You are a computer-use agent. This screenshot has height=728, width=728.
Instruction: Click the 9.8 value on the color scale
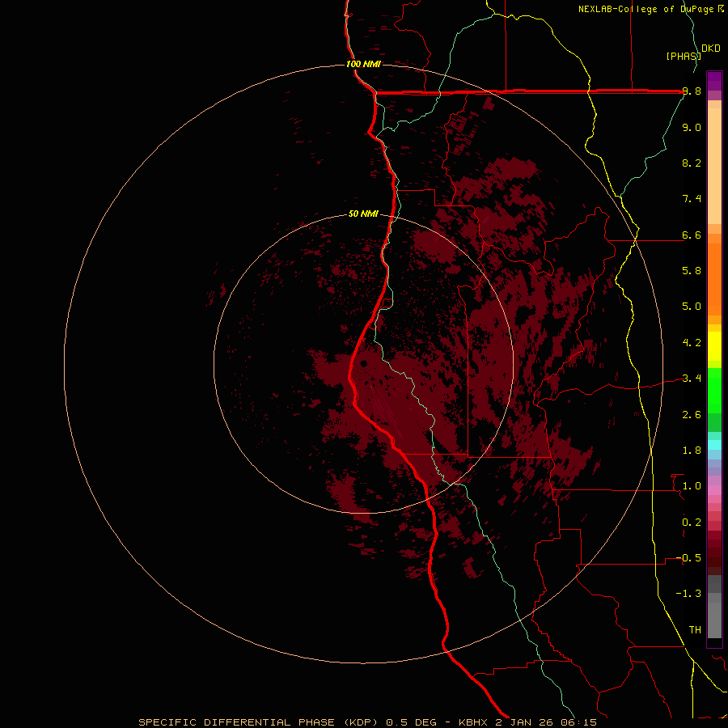pyautogui.click(x=692, y=91)
